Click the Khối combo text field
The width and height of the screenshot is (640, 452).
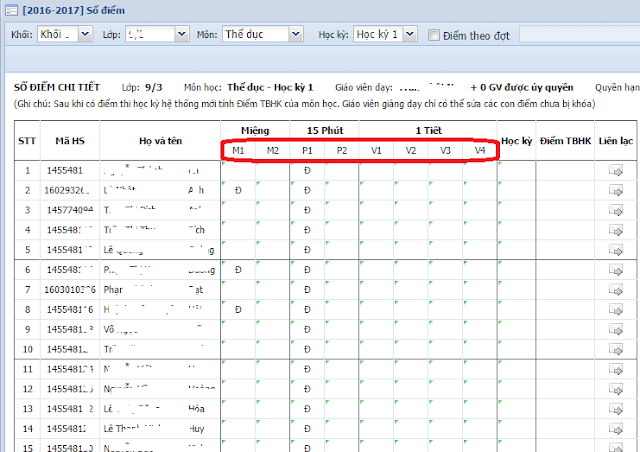[58, 34]
